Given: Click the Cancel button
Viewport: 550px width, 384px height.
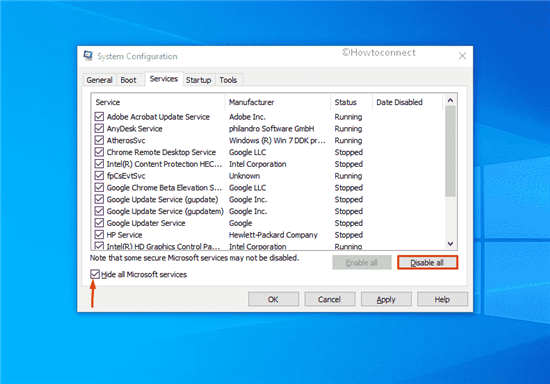Looking at the screenshot, I should pyautogui.click(x=330, y=299).
